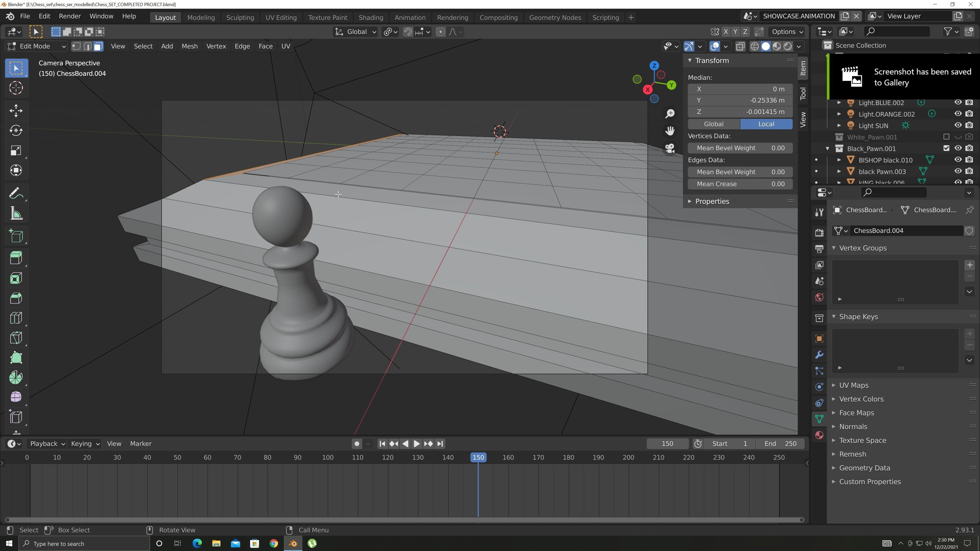Activate the Move tool
The image size is (980, 551).
pyautogui.click(x=16, y=111)
